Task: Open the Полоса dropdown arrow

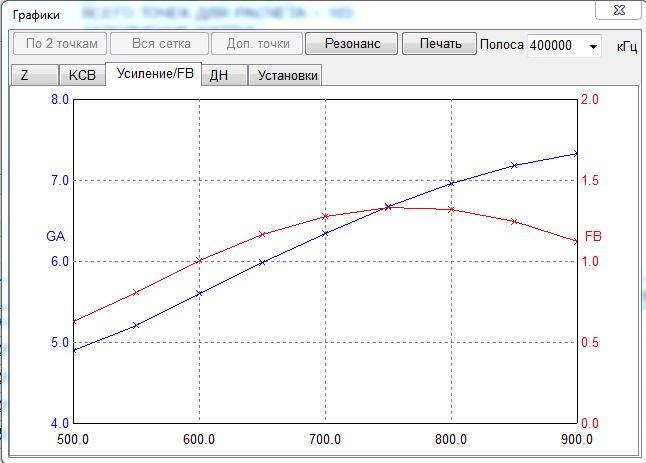Action: tap(593, 46)
